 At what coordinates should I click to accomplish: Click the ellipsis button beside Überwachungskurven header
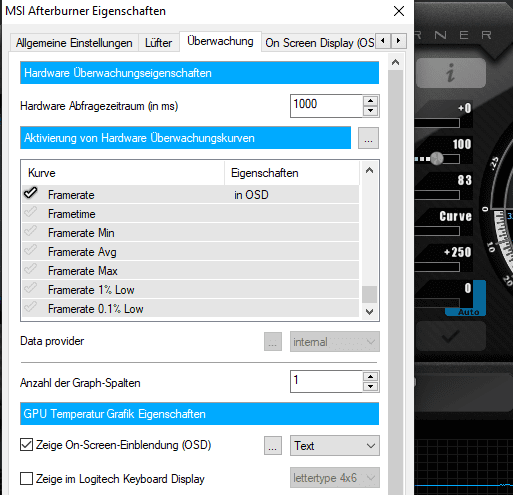(x=368, y=138)
